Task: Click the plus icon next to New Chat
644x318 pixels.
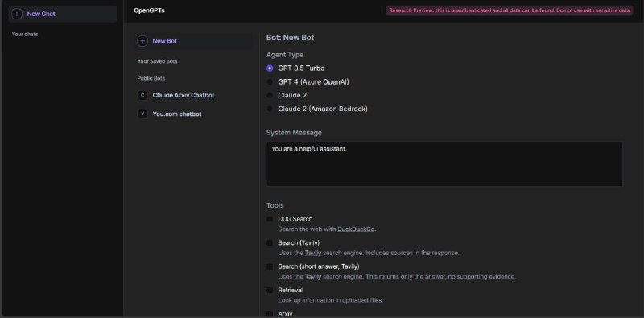Action: 17,14
